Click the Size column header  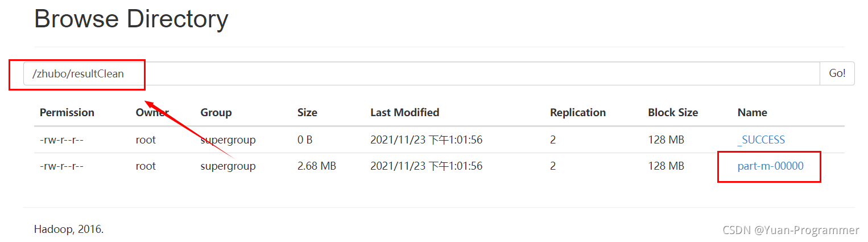pyautogui.click(x=307, y=113)
